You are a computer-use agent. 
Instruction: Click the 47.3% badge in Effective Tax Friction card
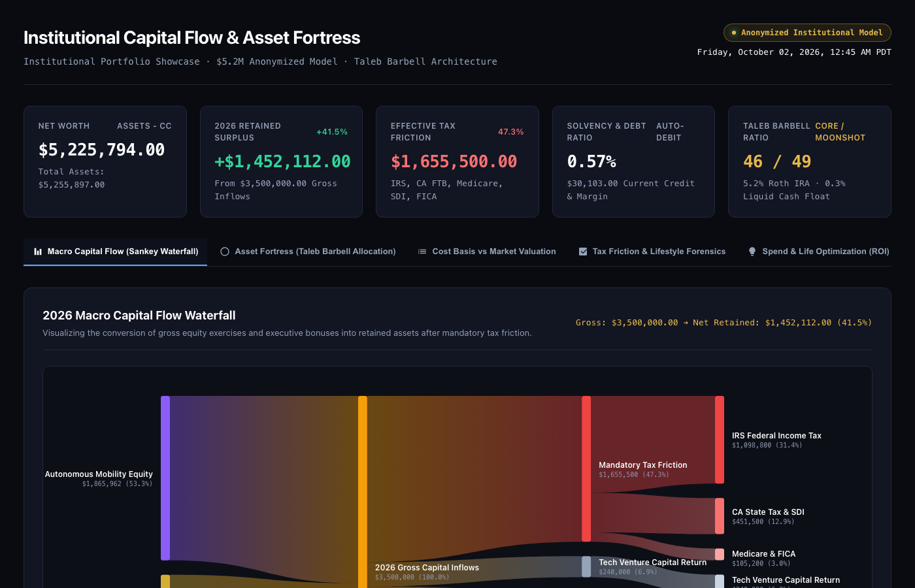click(511, 132)
